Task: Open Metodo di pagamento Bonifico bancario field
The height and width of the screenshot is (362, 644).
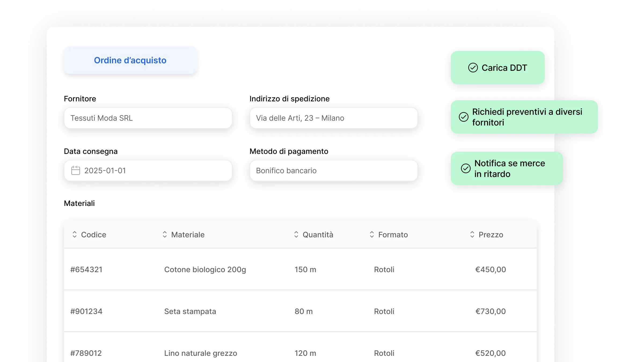Action: 333,171
